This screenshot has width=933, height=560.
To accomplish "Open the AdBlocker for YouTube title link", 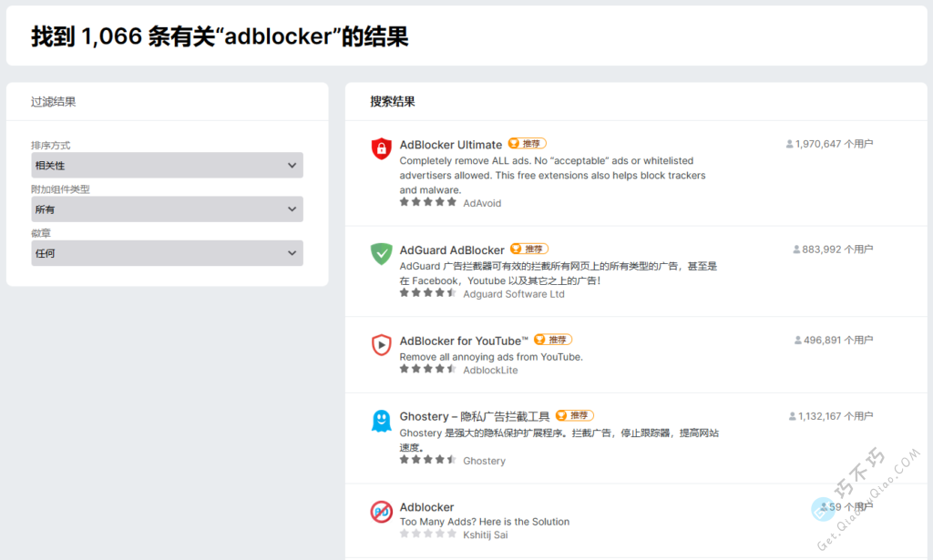I will click(465, 341).
